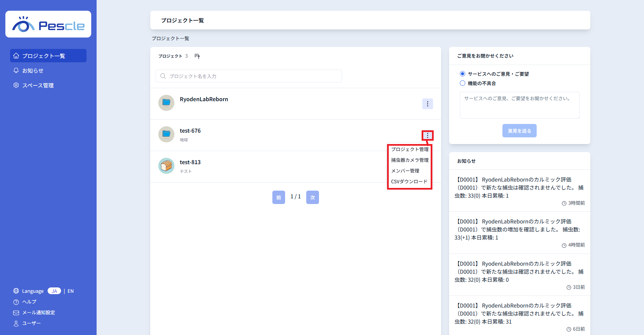644x335 pixels.
Task: Click the project name search field
Action: click(249, 76)
